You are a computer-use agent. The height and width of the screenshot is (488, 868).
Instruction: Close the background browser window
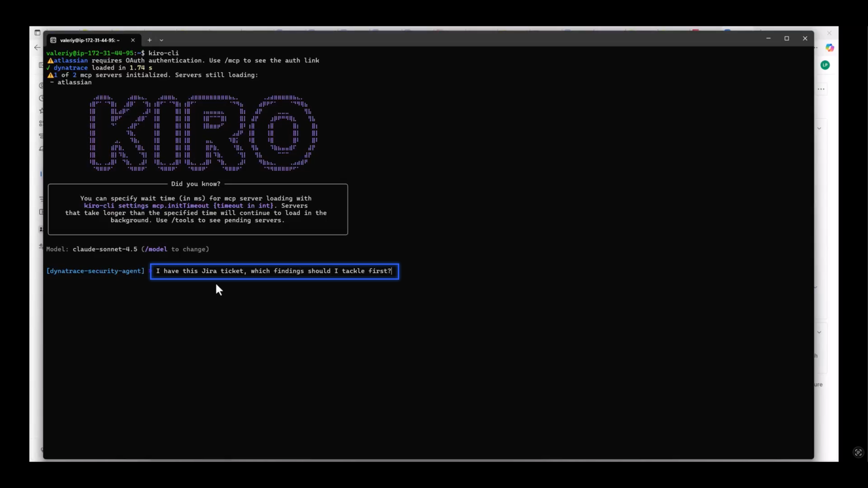pos(829,33)
